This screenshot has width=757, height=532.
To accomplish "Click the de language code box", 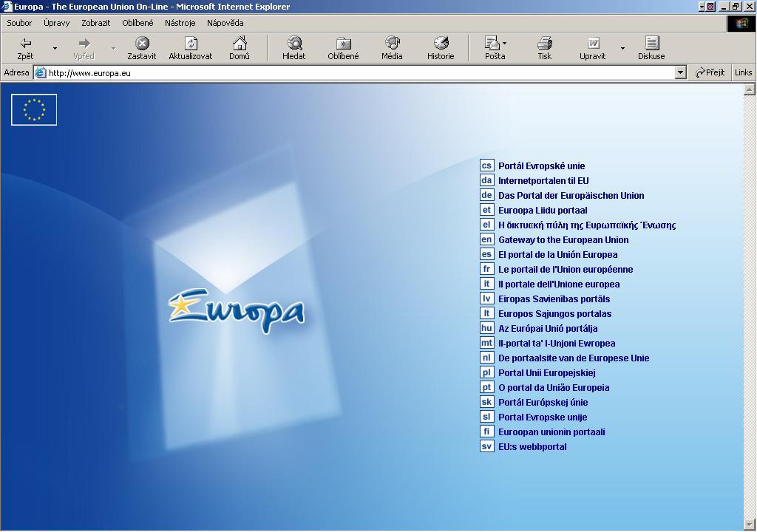I will click(486, 195).
